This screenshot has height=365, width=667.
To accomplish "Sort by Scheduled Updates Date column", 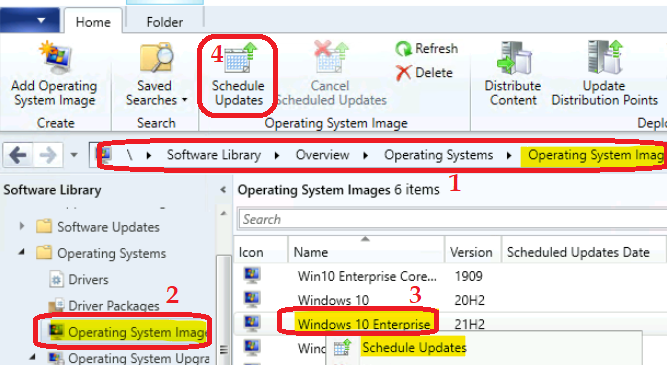I will (583, 252).
